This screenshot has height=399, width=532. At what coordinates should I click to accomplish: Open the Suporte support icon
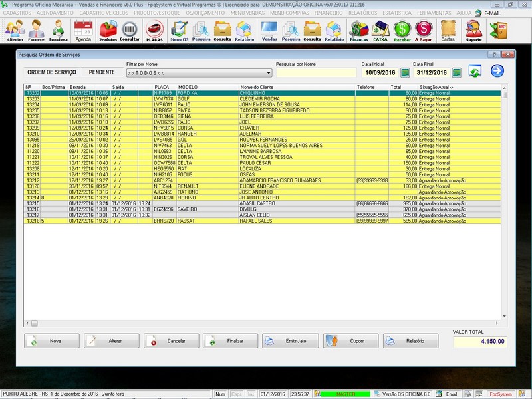pos(473,31)
